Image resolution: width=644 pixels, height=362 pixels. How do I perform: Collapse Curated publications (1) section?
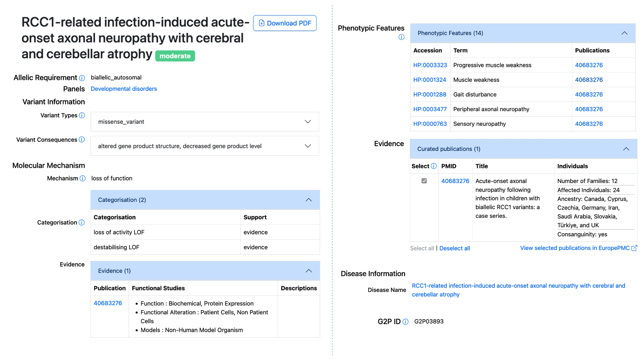click(x=626, y=149)
